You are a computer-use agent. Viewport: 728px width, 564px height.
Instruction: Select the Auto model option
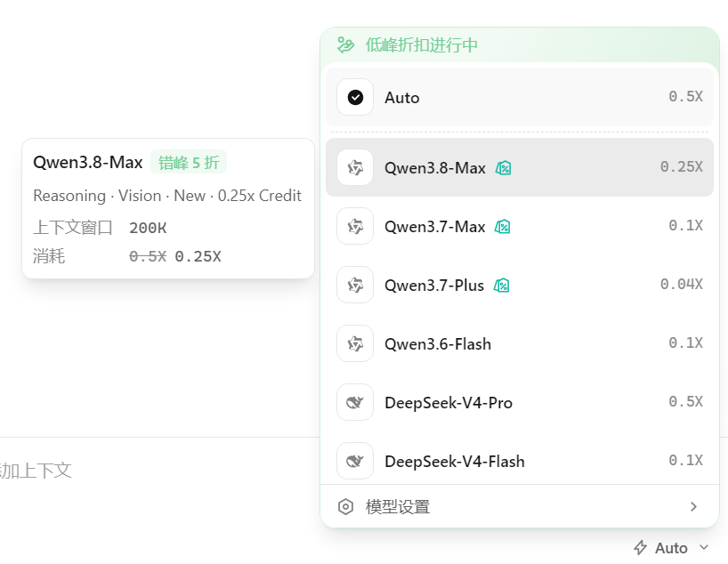pyautogui.click(x=520, y=97)
